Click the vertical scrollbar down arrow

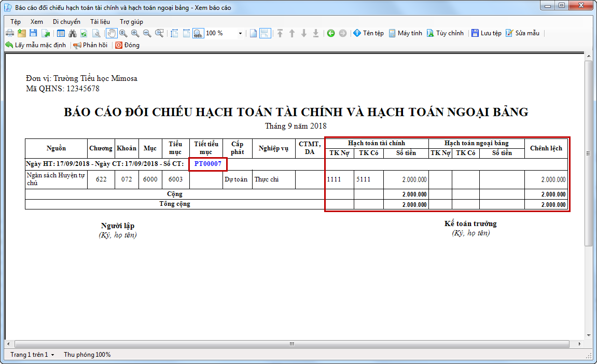pyautogui.click(x=589, y=335)
